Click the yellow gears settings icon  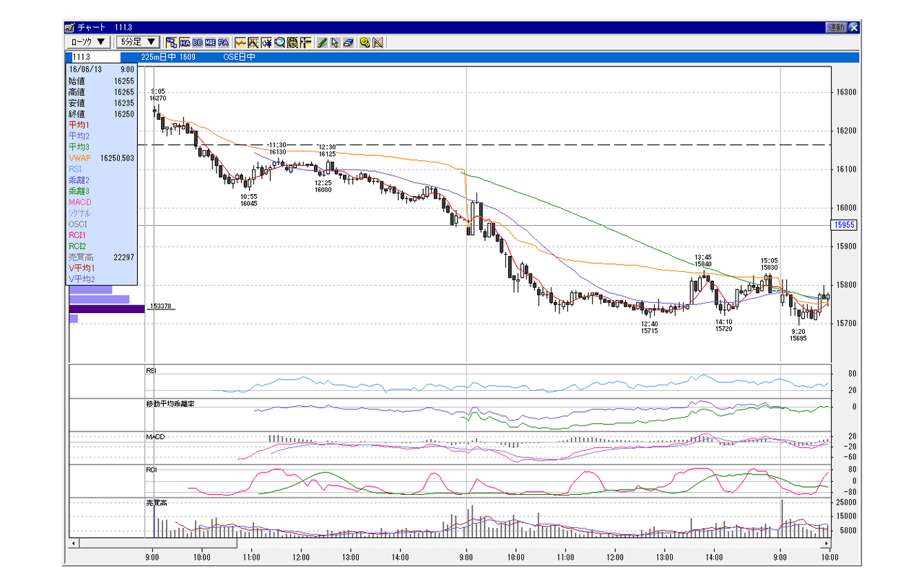coord(365,43)
